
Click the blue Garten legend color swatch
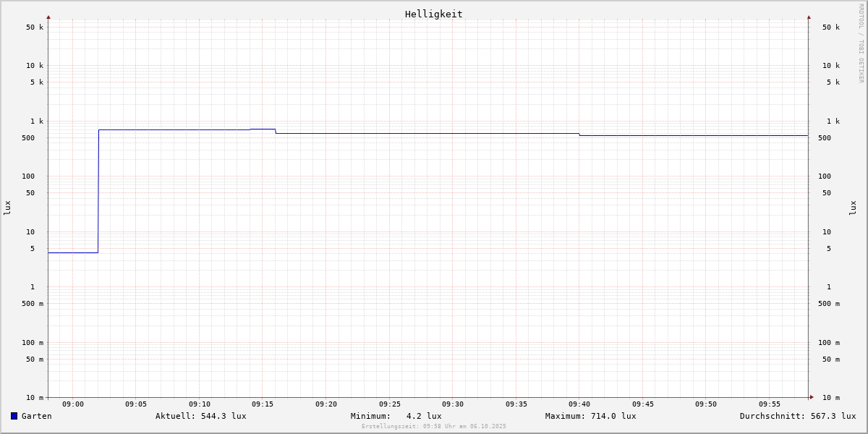(14, 416)
